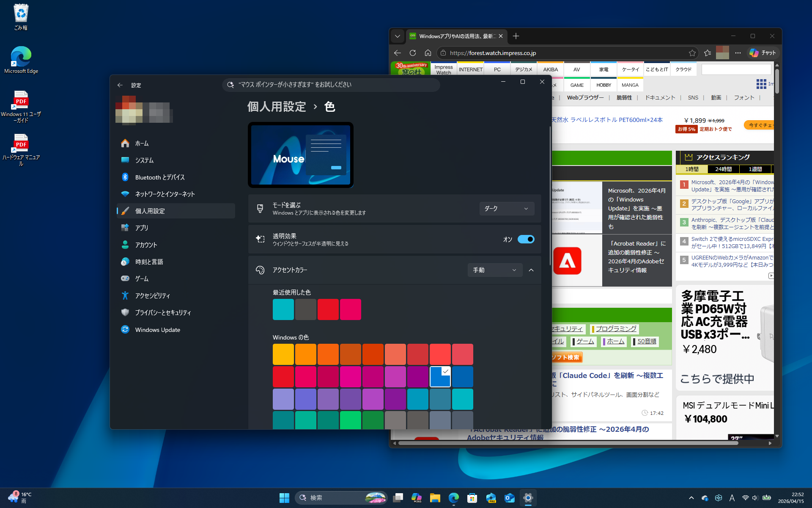Select アクセシビリティ in settings sidebar
812x508 pixels.
(152, 296)
